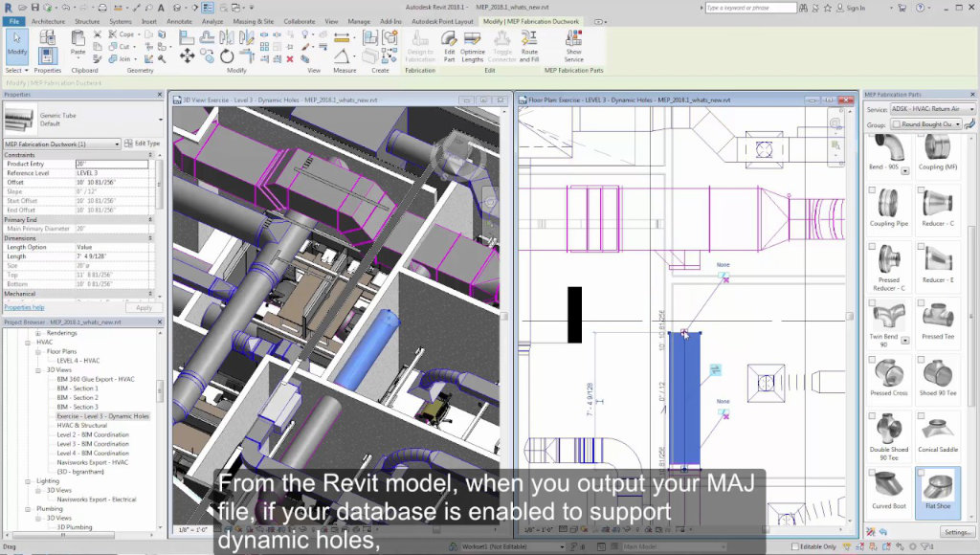Click the duct route icon beside Group
Viewport: 980px width, 555px height.
(x=970, y=124)
